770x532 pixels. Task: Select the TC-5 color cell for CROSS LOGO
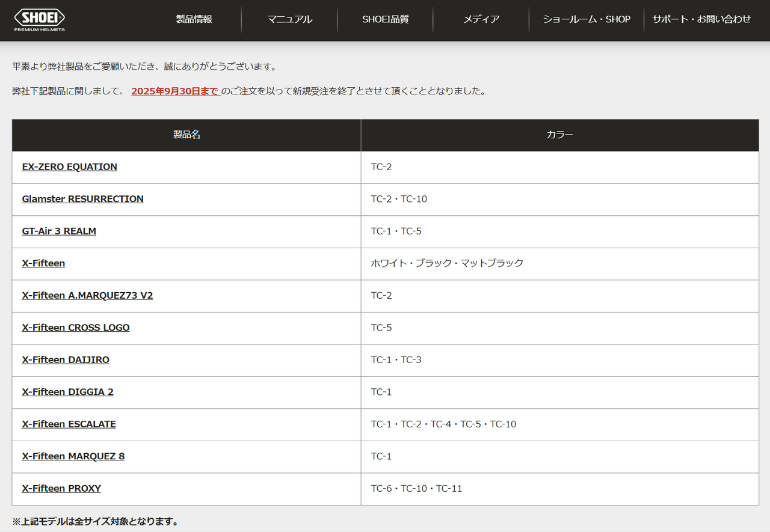560,328
